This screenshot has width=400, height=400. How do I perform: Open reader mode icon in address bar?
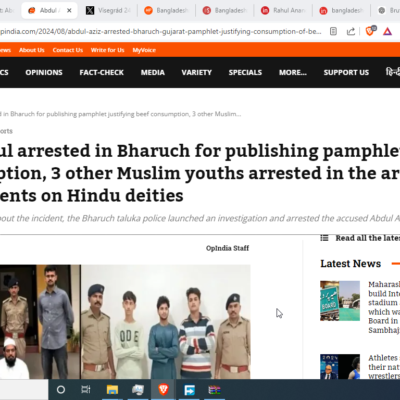333,32
